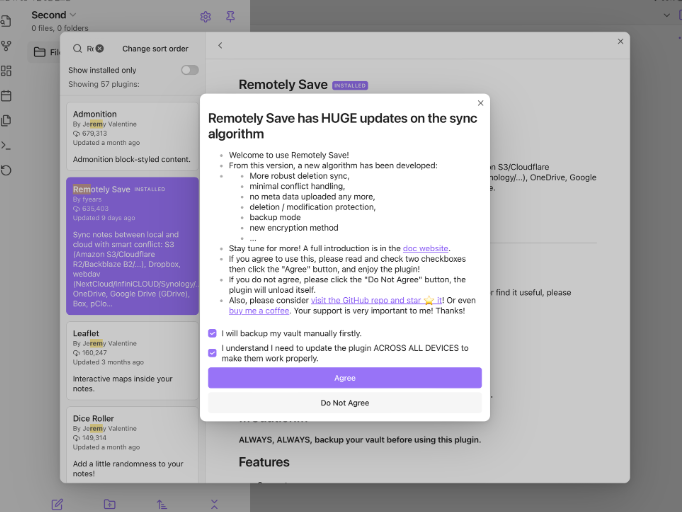Select the Leaflet plugin card
682x512 pixels.
[x=132, y=361]
